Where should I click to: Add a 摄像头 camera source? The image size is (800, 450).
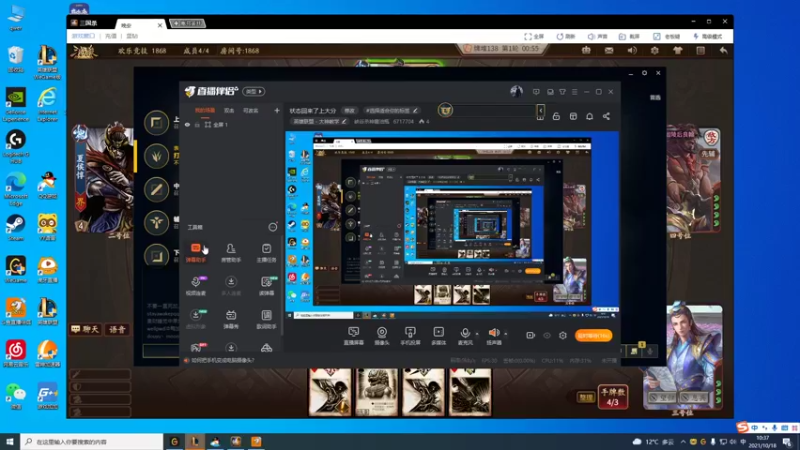tap(382, 336)
